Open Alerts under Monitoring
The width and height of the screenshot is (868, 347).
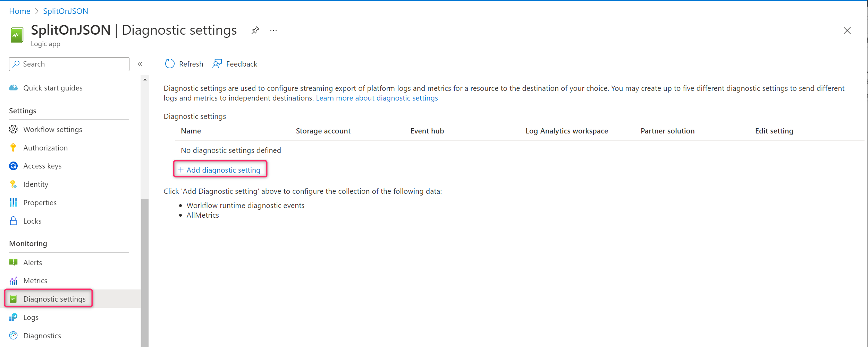33,263
